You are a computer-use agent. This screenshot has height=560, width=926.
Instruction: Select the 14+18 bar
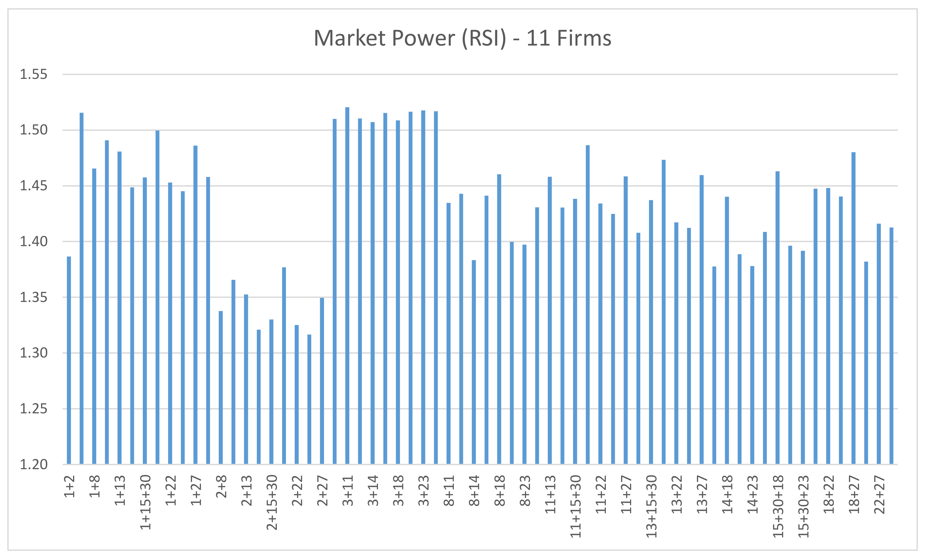(x=727, y=331)
